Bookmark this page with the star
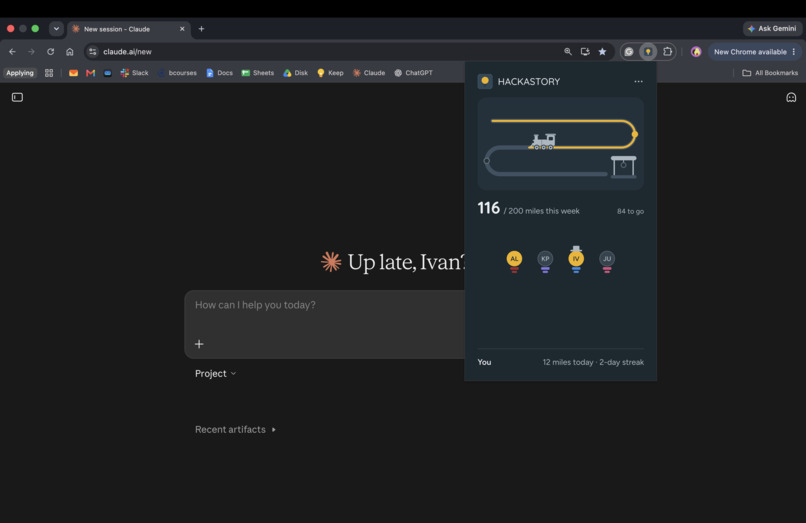 [x=602, y=51]
